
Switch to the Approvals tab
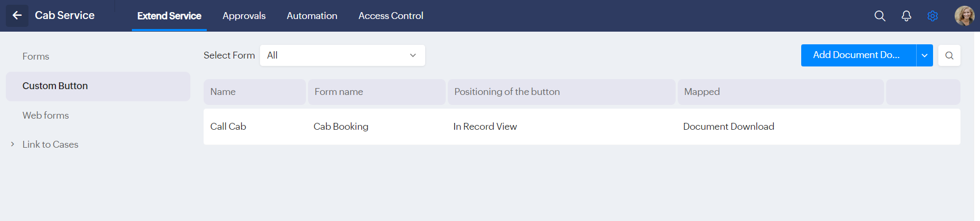(x=244, y=16)
